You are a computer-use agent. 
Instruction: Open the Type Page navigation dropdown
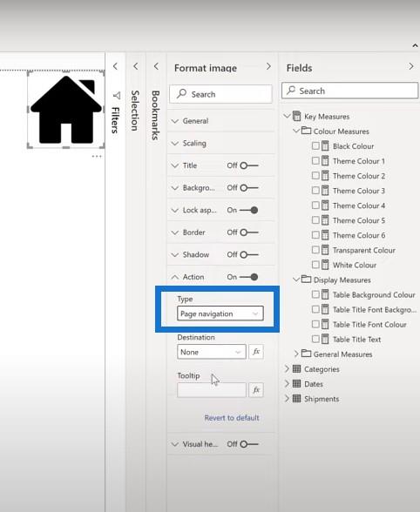click(220, 313)
